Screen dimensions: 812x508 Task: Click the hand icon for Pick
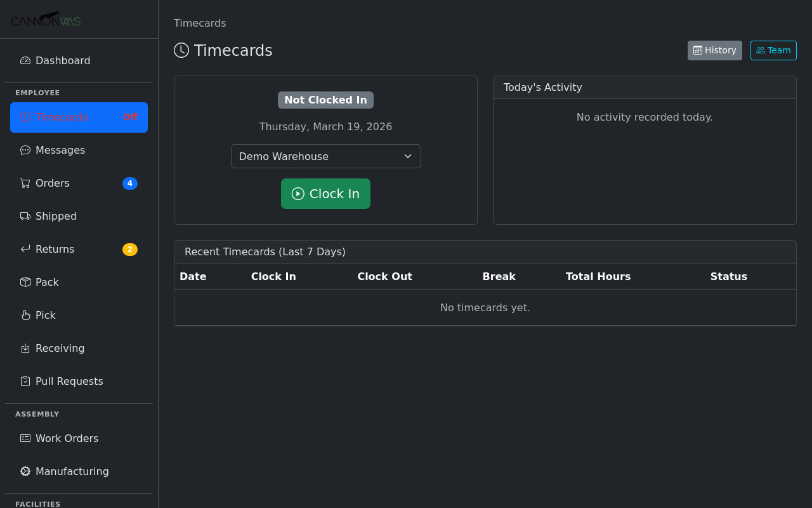pyautogui.click(x=25, y=315)
